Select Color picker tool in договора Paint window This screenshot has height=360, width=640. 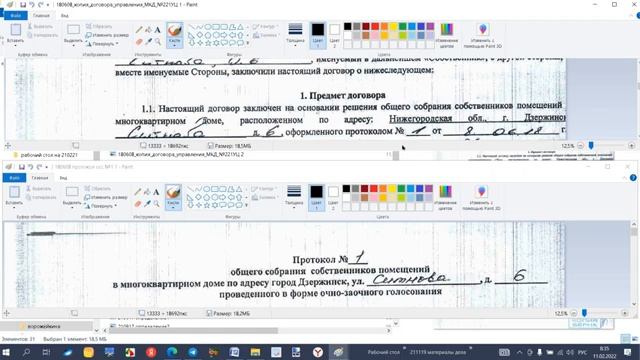148,42
